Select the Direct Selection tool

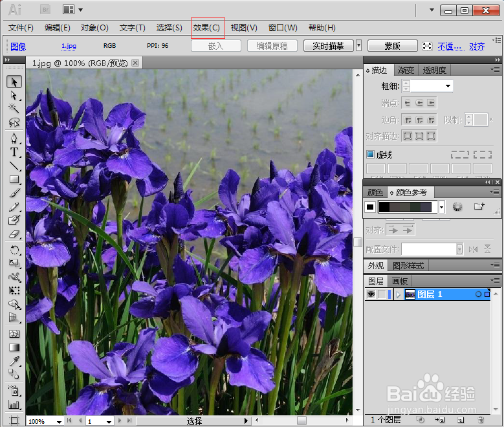(x=14, y=96)
